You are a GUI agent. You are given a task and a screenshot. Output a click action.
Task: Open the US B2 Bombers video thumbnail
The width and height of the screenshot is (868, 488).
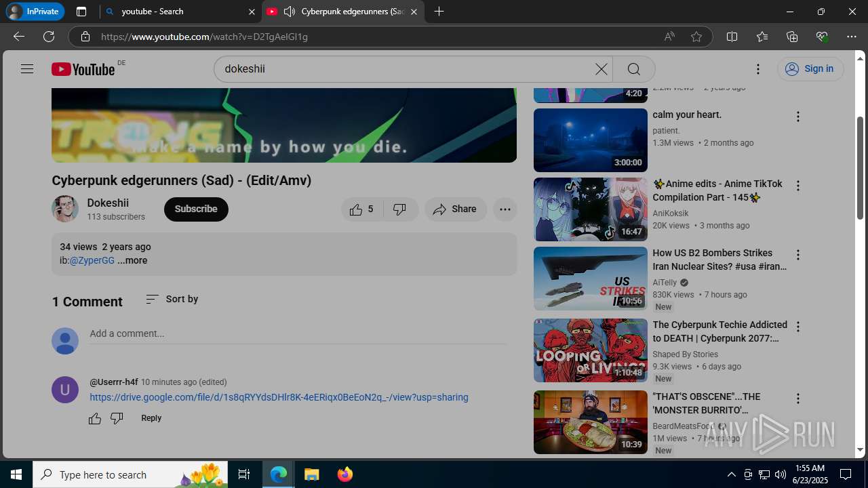pos(591,279)
